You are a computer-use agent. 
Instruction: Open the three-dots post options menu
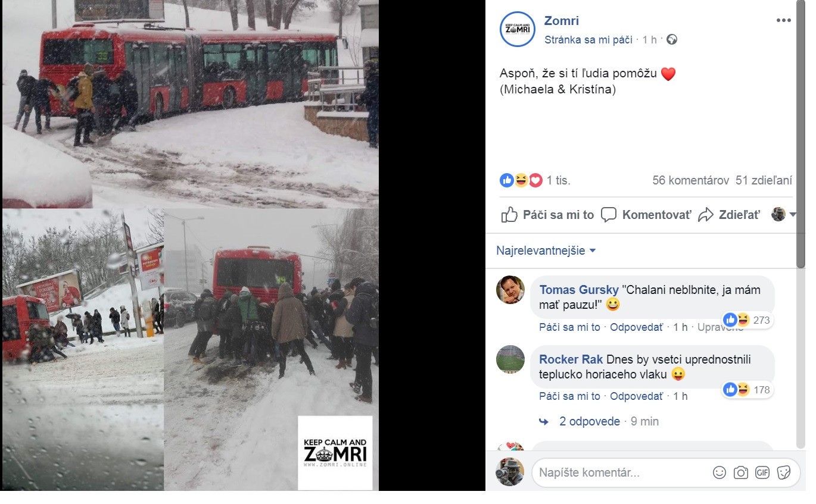(x=783, y=20)
